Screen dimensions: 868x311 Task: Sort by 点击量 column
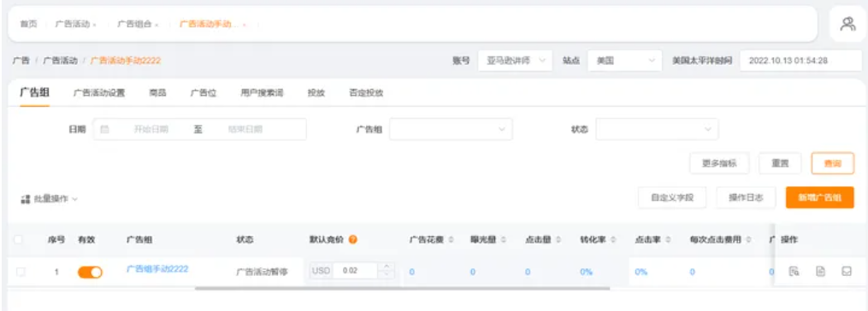tap(559, 240)
